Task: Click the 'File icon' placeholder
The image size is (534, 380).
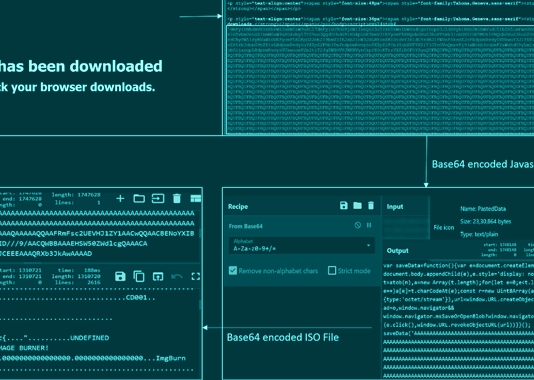Action: point(444,227)
